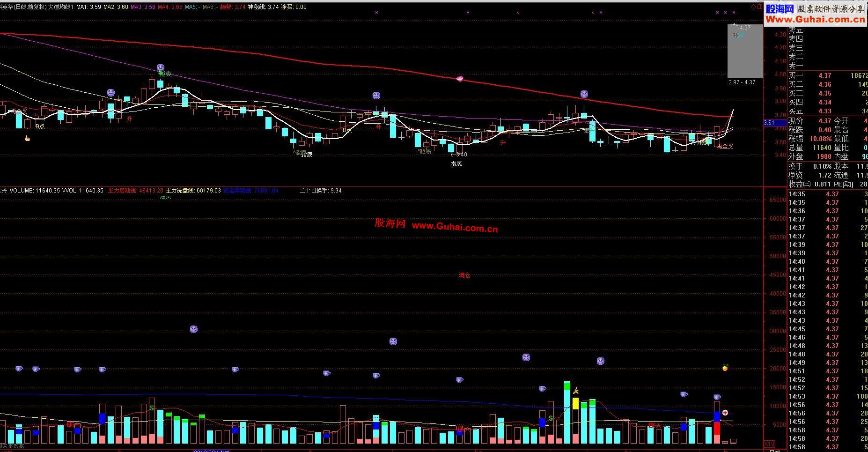Click the 涨跌 0.40 value

[825, 130]
